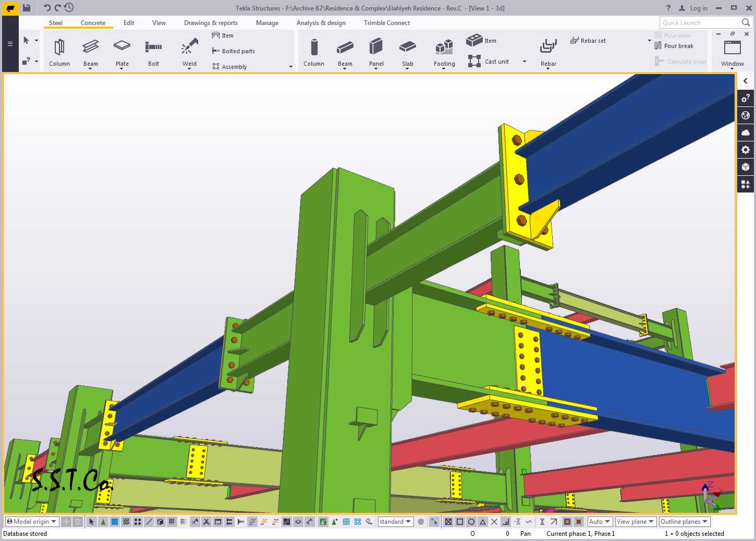Toggle Select parts blue square switch
The height and width of the screenshot is (541, 756).
tap(115, 522)
